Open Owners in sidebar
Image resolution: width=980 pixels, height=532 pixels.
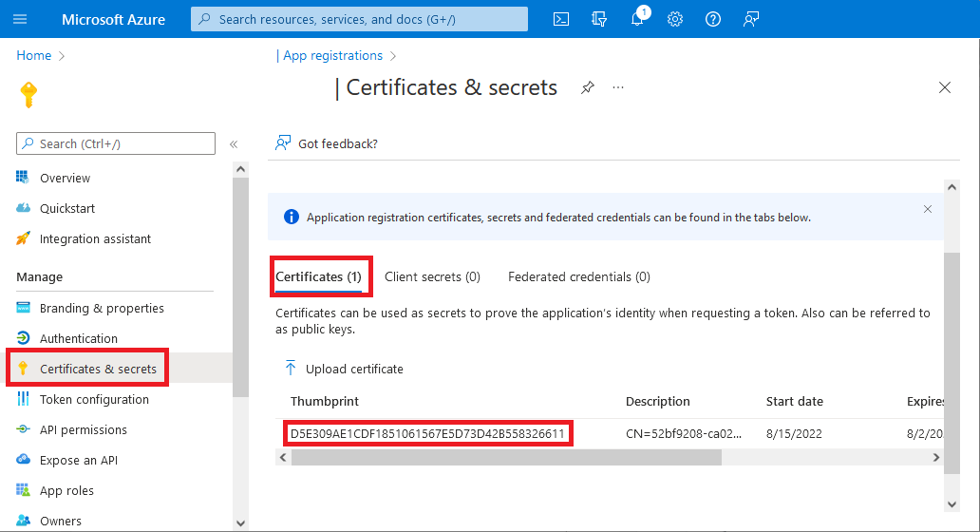coord(61,522)
